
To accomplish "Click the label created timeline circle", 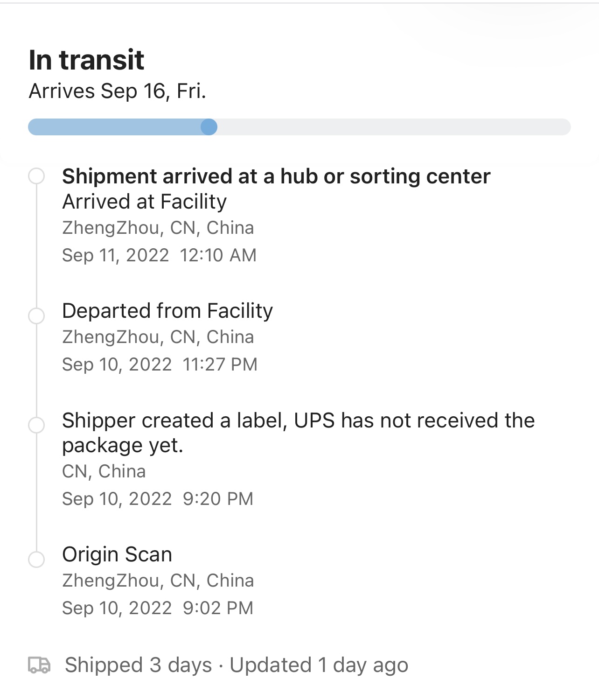I will pos(36,425).
